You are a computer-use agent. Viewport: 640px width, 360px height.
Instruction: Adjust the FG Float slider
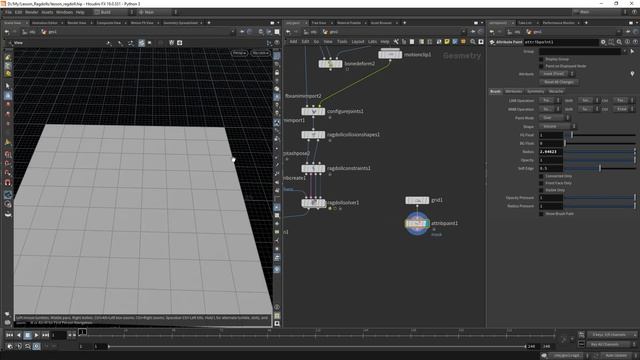point(600,135)
